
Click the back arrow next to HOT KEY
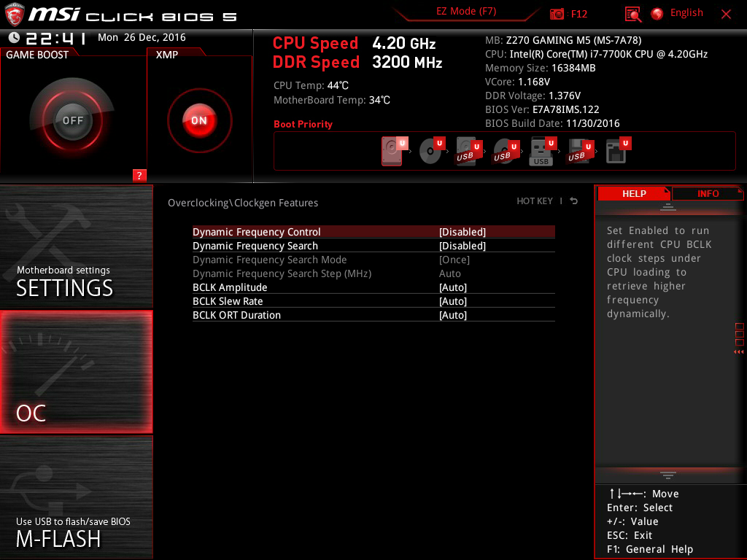574,201
